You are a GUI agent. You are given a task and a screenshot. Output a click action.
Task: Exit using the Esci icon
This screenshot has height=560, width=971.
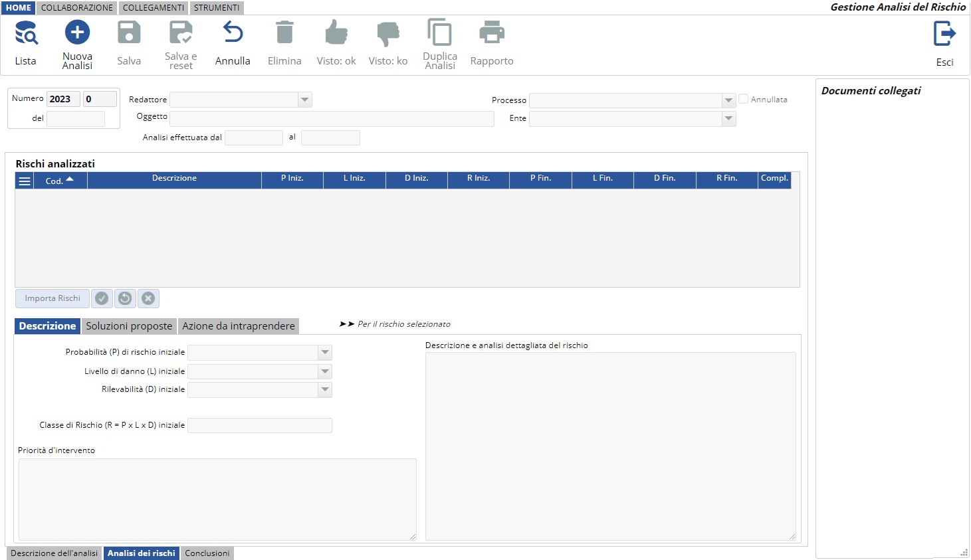click(944, 34)
